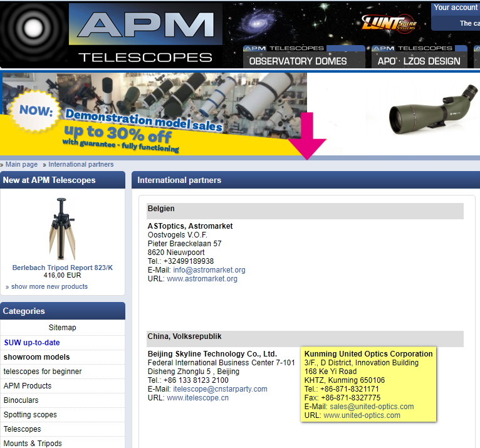Image resolution: width=480 pixels, height=448 pixels.
Task: Select telescopes for beginner category
Action: [x=43, y=371]
